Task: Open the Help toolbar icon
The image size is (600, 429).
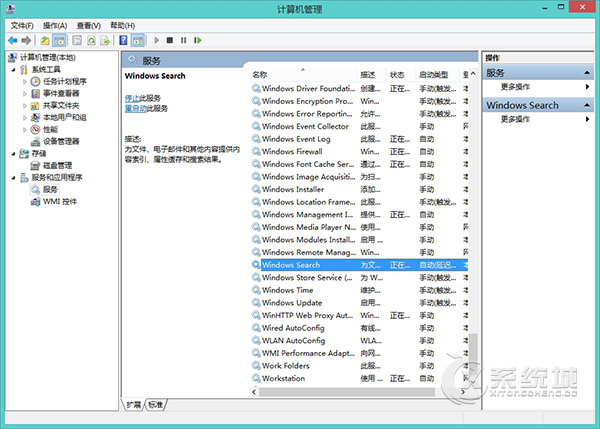Action: pyautogui.click(x=123, y=40)
